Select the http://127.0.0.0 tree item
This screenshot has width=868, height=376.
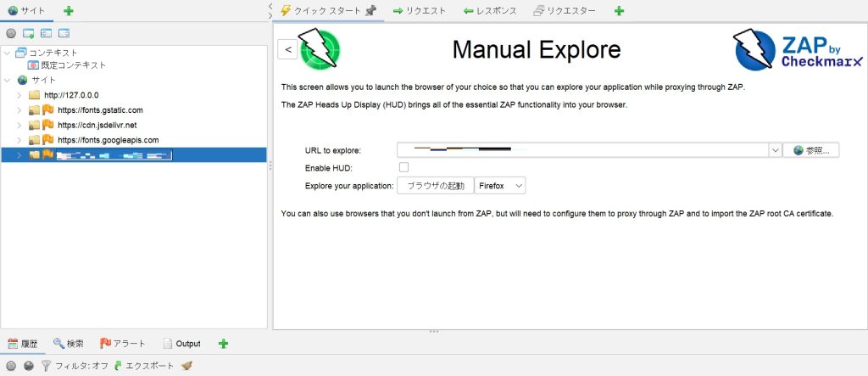pyautogui.click(x=71, y=95)
